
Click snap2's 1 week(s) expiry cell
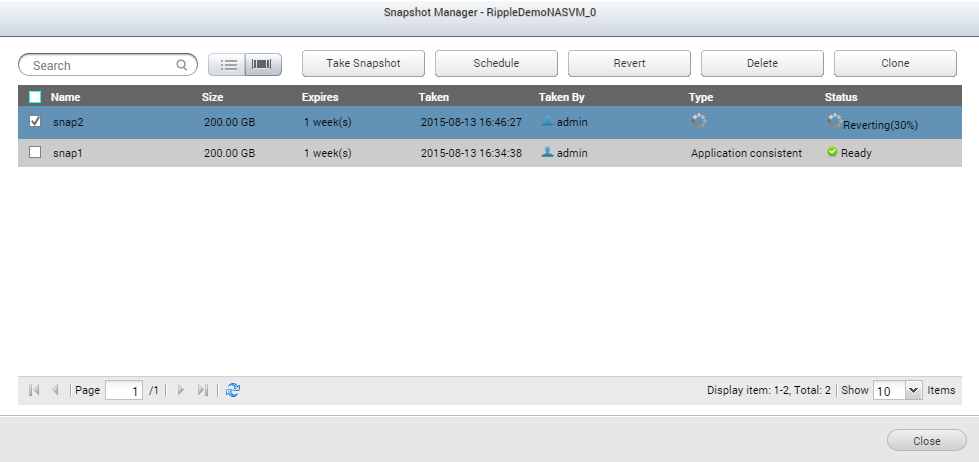point(328,122)
